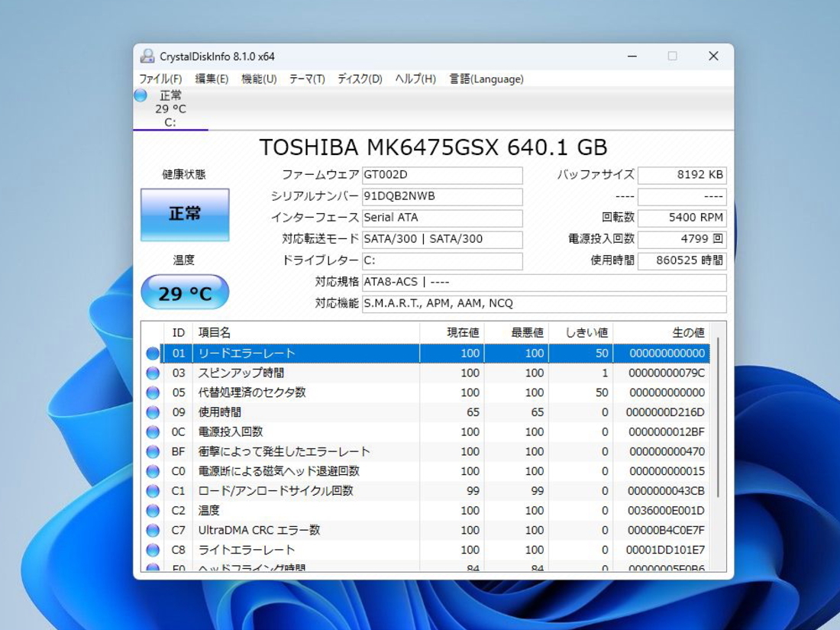
Task: Click the blue 正常 health status button
Action: click(185, 215)
